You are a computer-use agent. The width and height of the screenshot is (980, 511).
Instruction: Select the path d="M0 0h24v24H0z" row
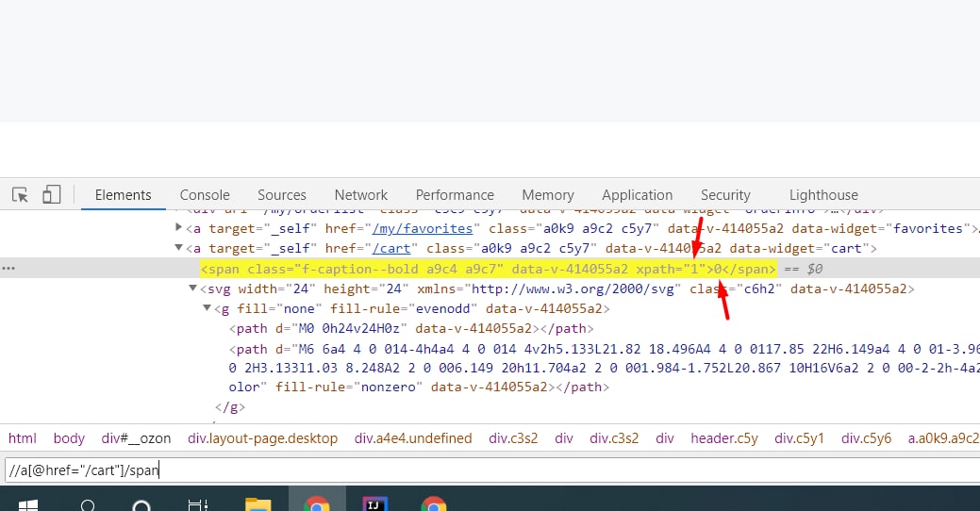tap(411, 329)
